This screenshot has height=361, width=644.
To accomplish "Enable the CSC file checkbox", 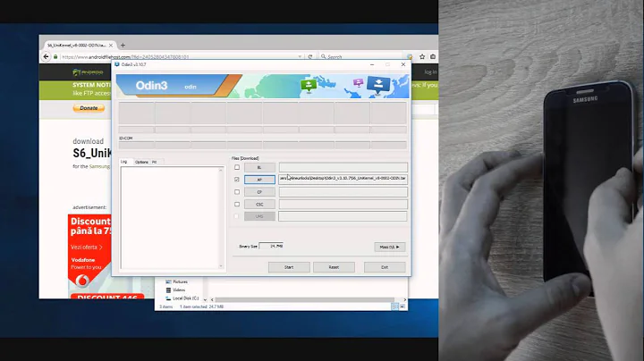I will [x=237, y=205].
